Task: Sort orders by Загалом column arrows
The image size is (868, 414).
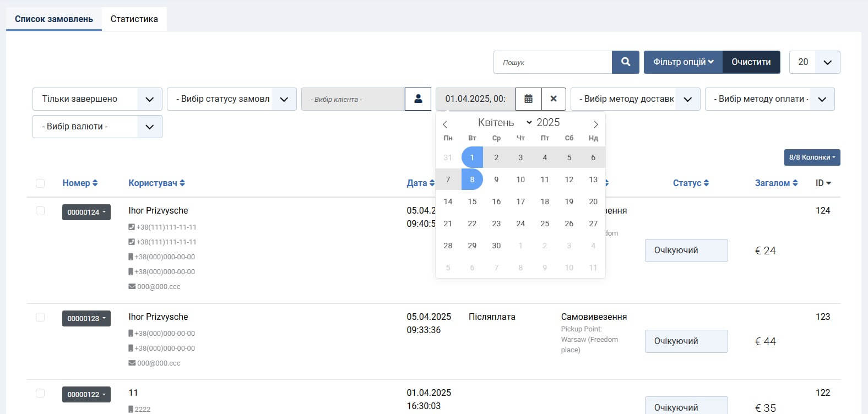Action: (795, 183)
